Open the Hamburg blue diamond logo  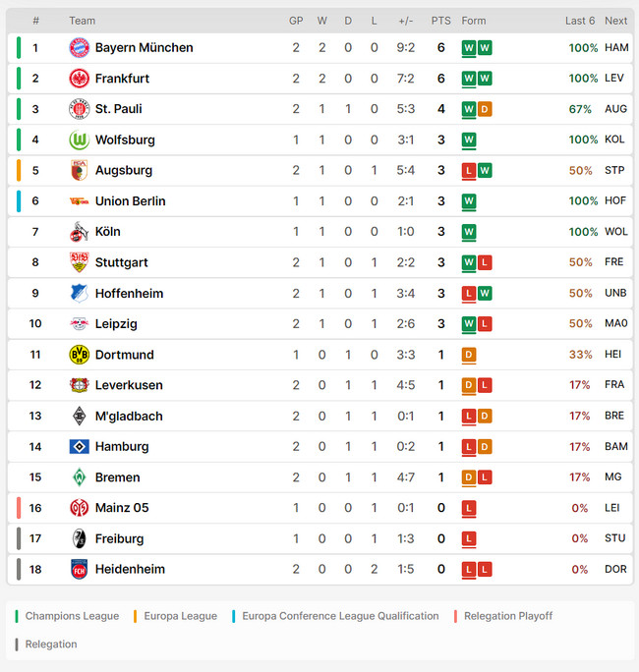click(x=80, y=447)
